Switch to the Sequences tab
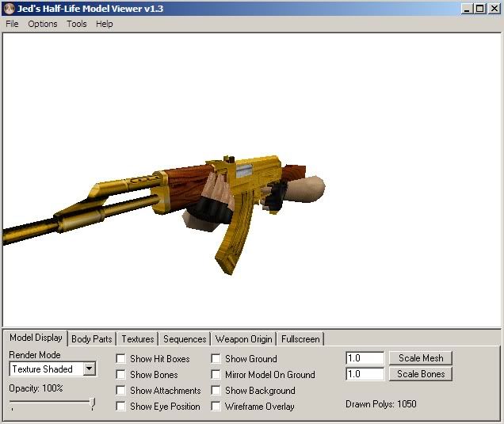The image size is (504, 424). point(185,339)
